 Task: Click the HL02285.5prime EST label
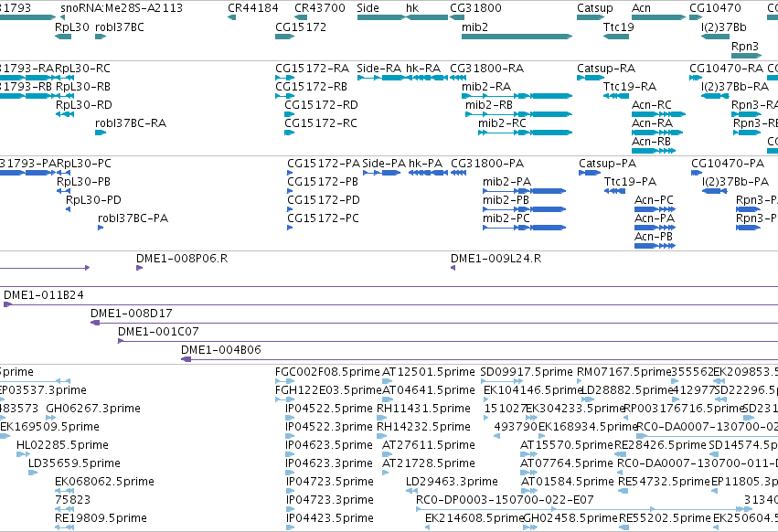point(62,445)
